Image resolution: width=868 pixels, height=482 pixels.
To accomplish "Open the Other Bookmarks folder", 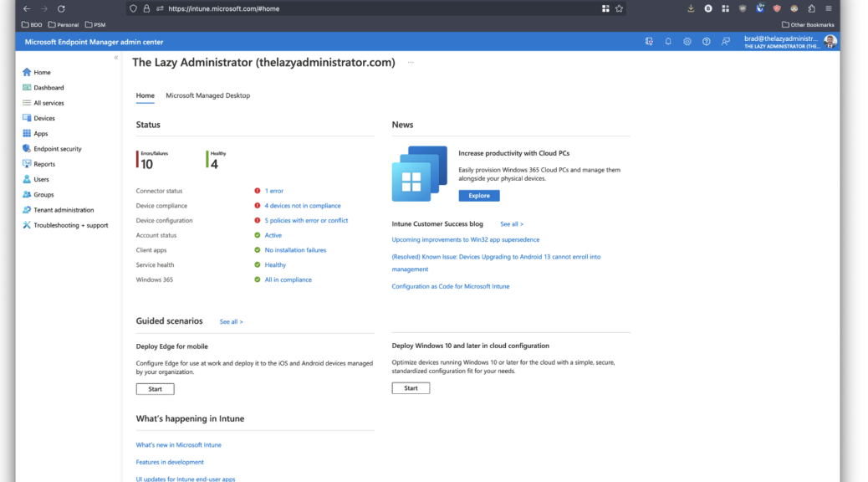I will coord(808,25).
